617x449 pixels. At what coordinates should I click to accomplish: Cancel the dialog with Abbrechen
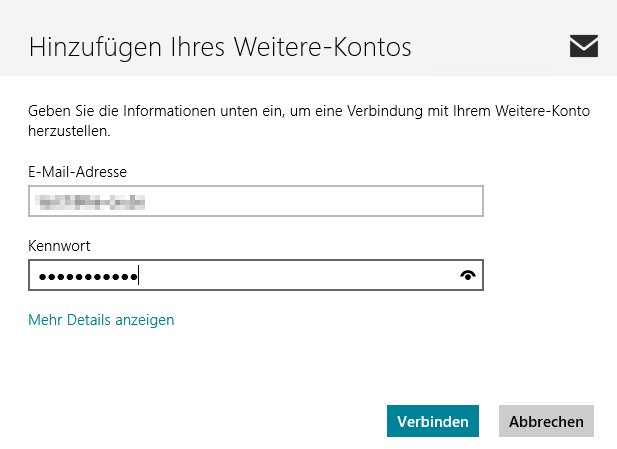pos(546,421)
